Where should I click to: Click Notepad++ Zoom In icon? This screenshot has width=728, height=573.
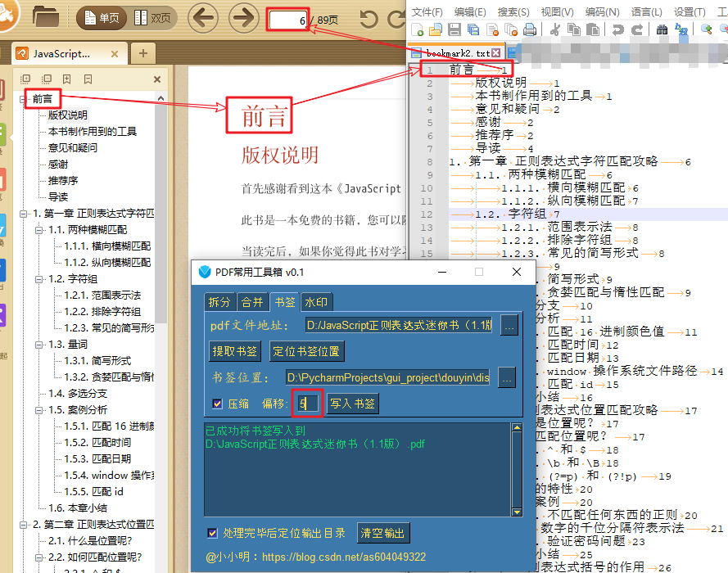point(707,29)
